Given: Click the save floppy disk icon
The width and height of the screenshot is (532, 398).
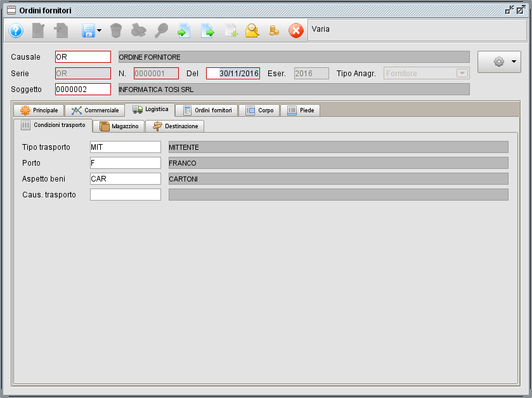Looking at the screenshot, I should tap(88, 30).
